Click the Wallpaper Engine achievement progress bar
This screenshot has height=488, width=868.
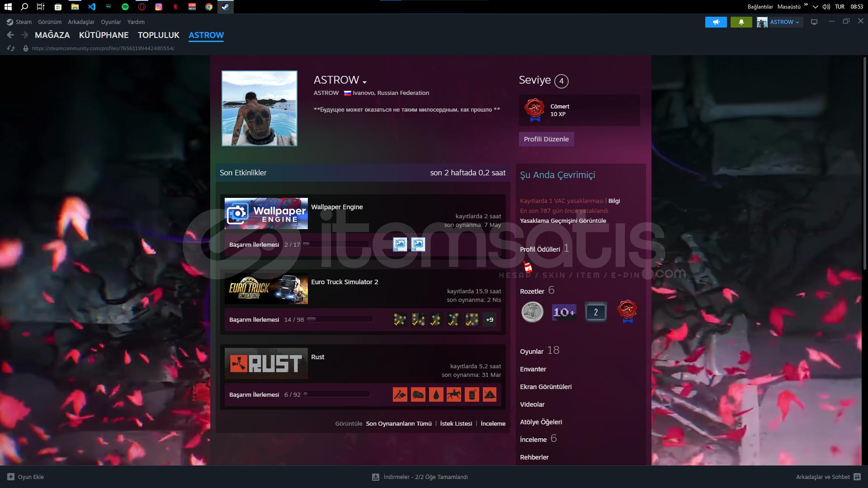click(x=335, y=244)
